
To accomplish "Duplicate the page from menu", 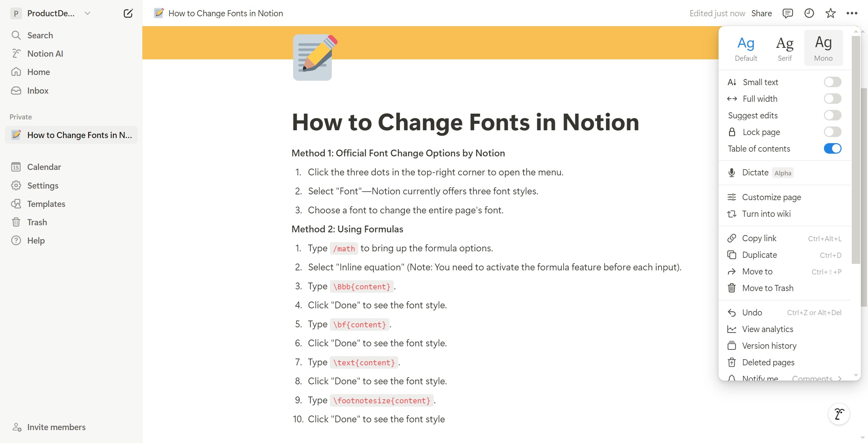I will tap(785, 255).
